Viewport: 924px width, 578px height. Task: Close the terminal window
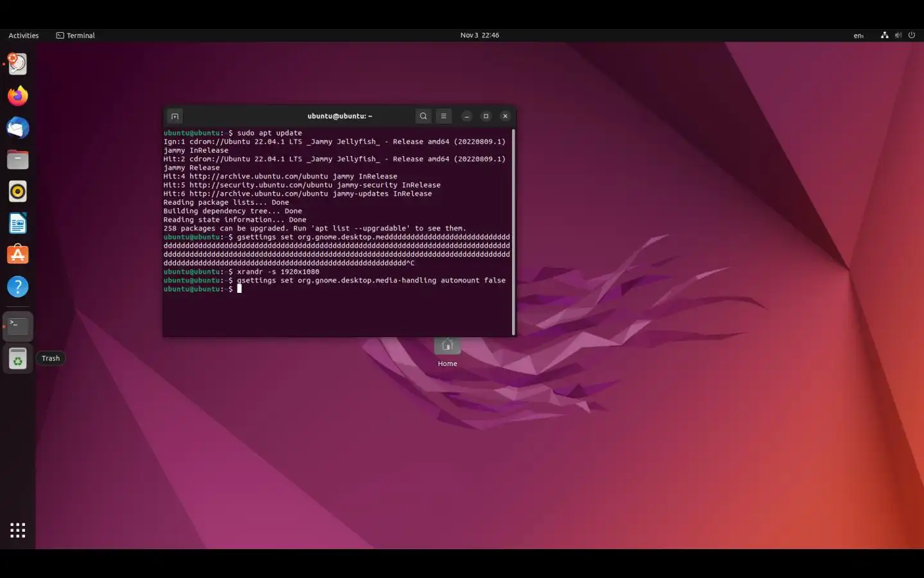505,116
